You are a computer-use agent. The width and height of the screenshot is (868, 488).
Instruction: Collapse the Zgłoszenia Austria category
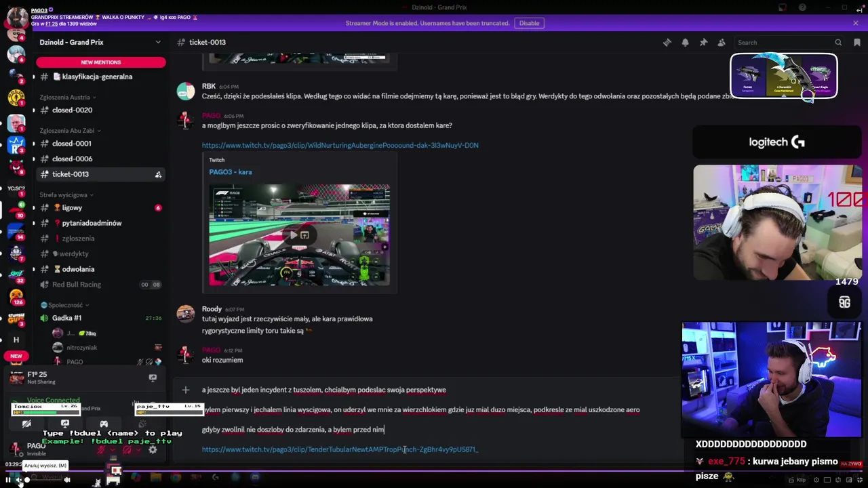[x=67, y=97]
